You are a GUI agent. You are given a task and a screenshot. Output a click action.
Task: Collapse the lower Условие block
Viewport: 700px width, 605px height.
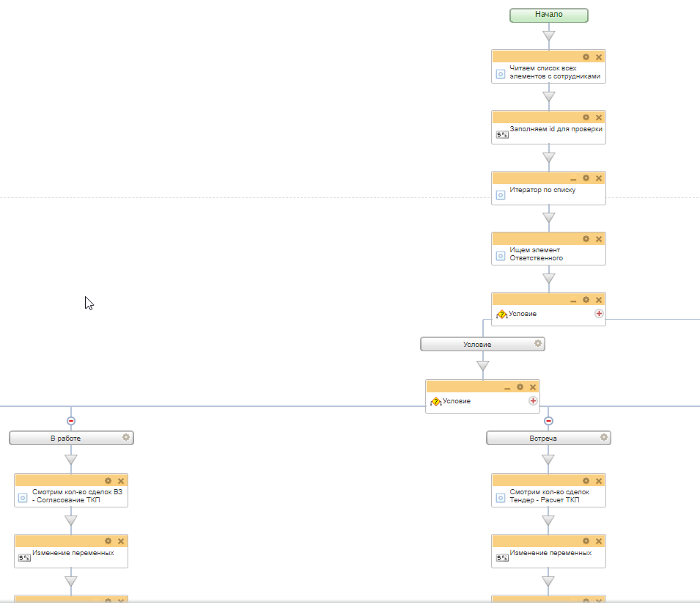click(x=507, y=387)
